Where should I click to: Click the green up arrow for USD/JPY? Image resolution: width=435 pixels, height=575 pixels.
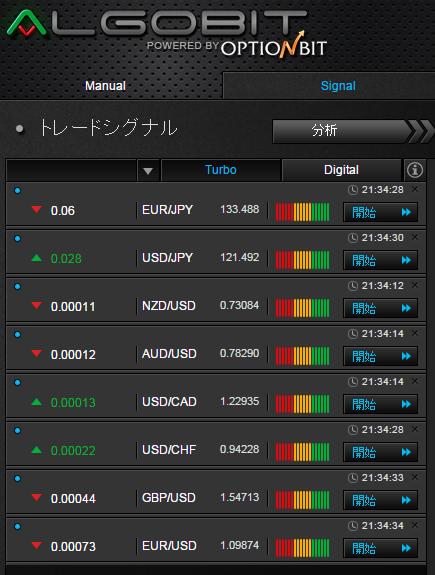pos(36,257)
